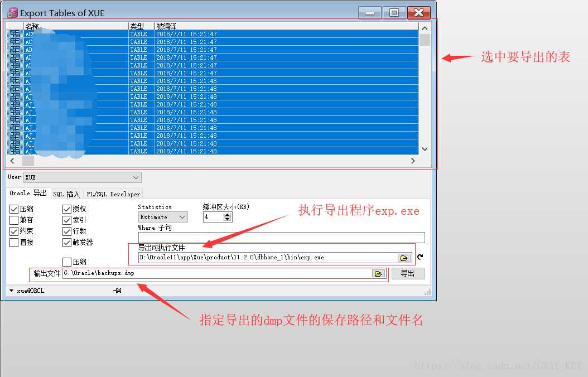Click the horizontal scroll right arrow
Image resolution: width=588 pixels, height=377 pixels.
click(x=413, y=161)
